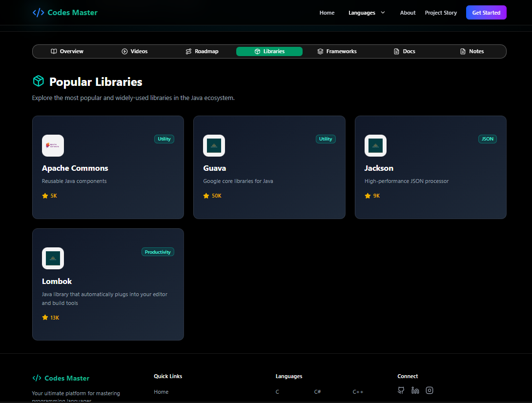Click the About navigation link

pos(408,13)
